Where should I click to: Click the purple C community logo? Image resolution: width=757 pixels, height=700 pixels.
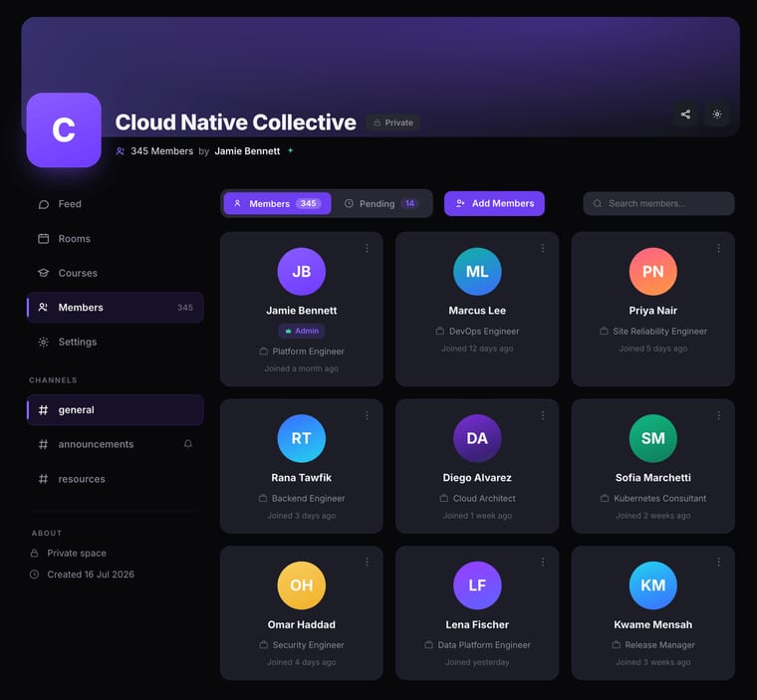pos(64,129)
